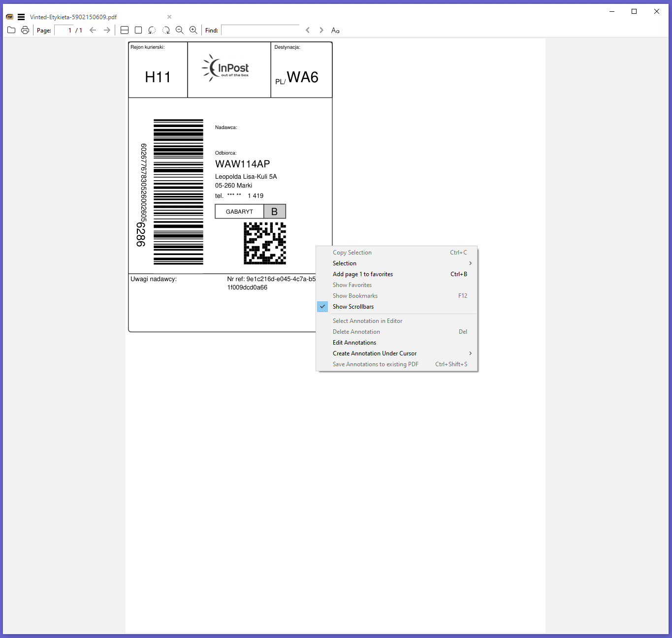Choose Select Annotation in Editor
The width and height of the screenshot is (672, 638).
point(397,321)
